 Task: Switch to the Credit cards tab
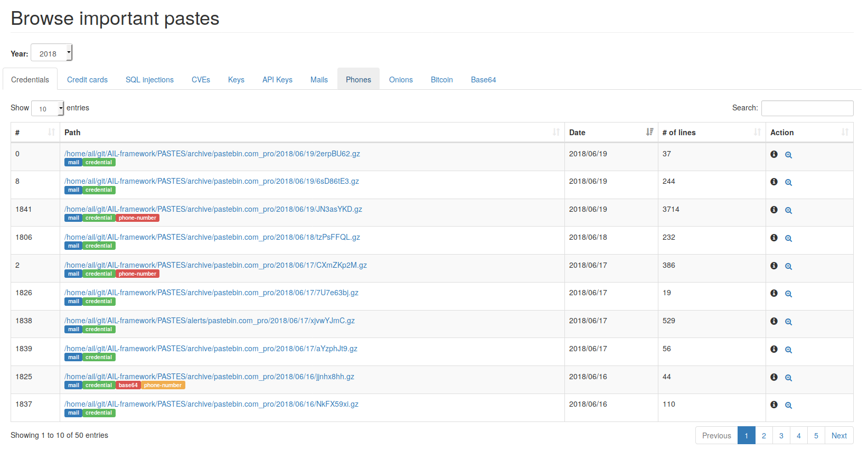(x=87, y=80)
